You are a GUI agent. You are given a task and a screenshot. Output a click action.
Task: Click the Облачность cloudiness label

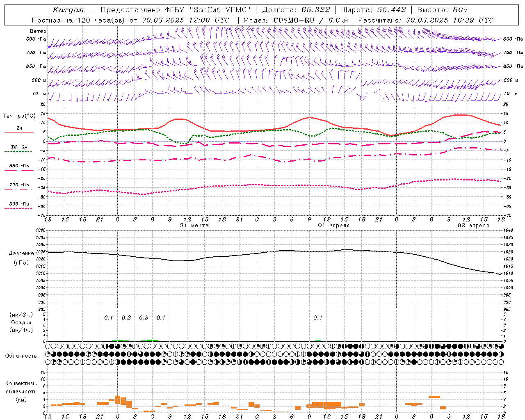(21, 356)
